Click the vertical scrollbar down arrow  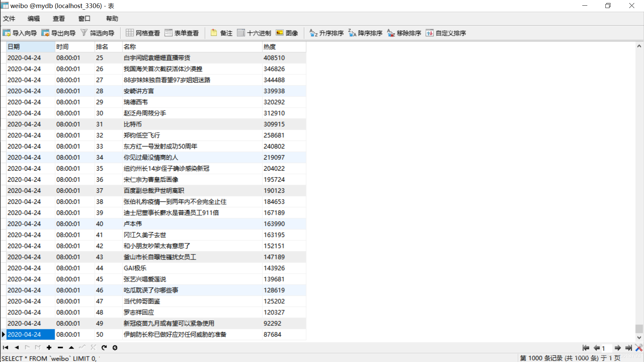pyautogui.click(x=639, y=338)
